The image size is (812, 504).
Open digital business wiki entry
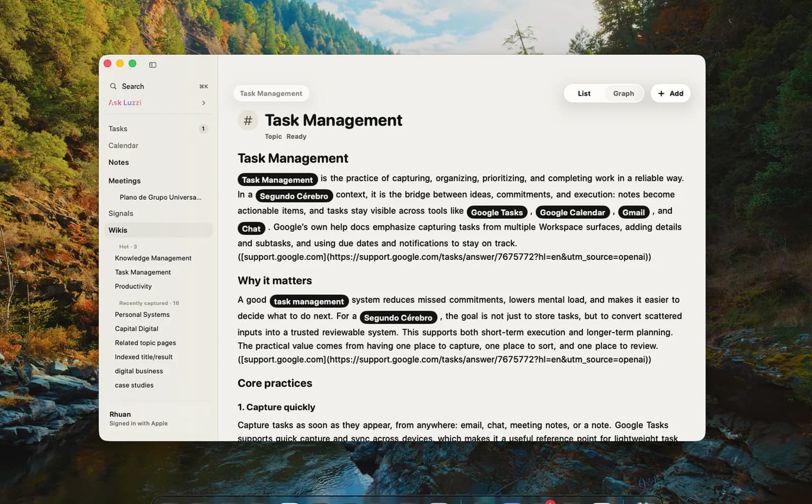(x=139, y=372)
